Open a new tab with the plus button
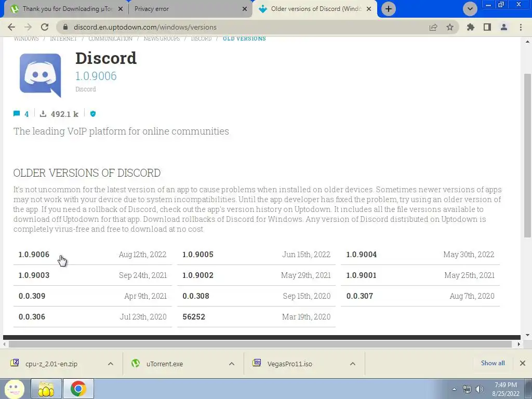Viewport: 532px width, 399px height. tap(389, 9)
